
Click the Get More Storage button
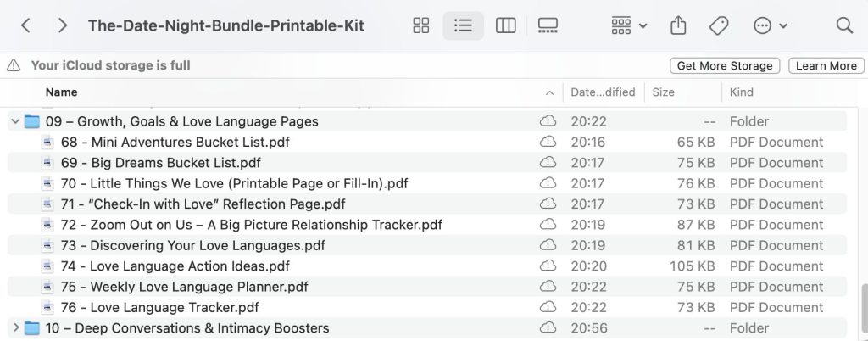click(x=725, y=65)
